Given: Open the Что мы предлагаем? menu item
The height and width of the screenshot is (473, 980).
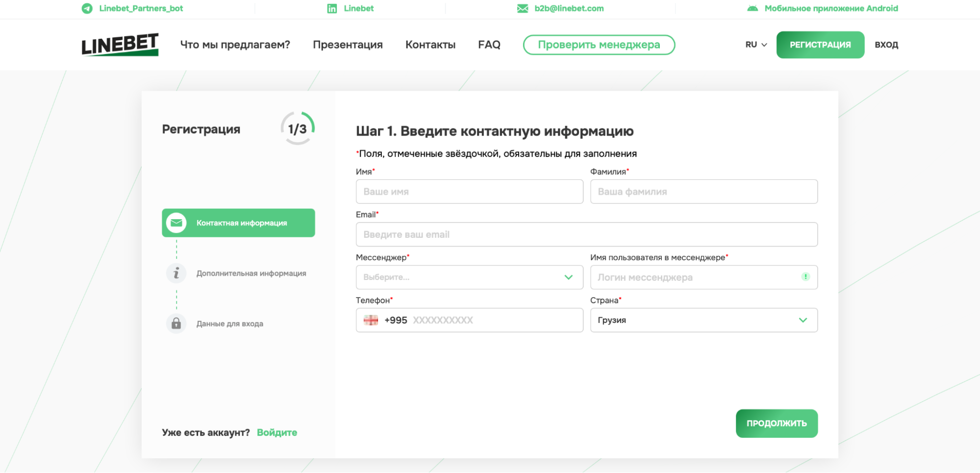Looking at the screenshot, I should click(x=235, y=45).
